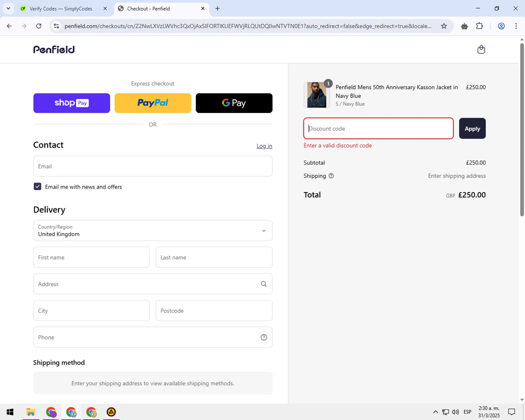Image resolution: width=525 pixels, height=420 pixels.
Task: Click the 'Enter a valid discount code' message
Action: [338, 146]
